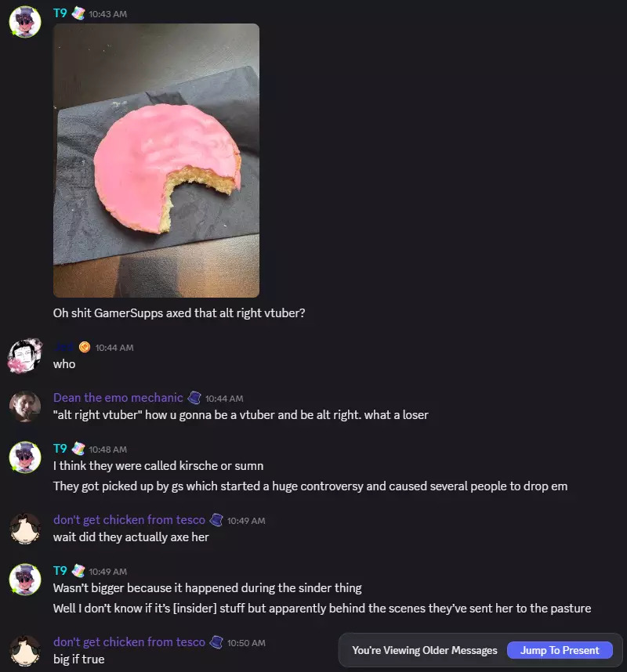Click top hat badge at 10:50 AM message
This screenshot has width=627, height=672.
pos(216,642)
